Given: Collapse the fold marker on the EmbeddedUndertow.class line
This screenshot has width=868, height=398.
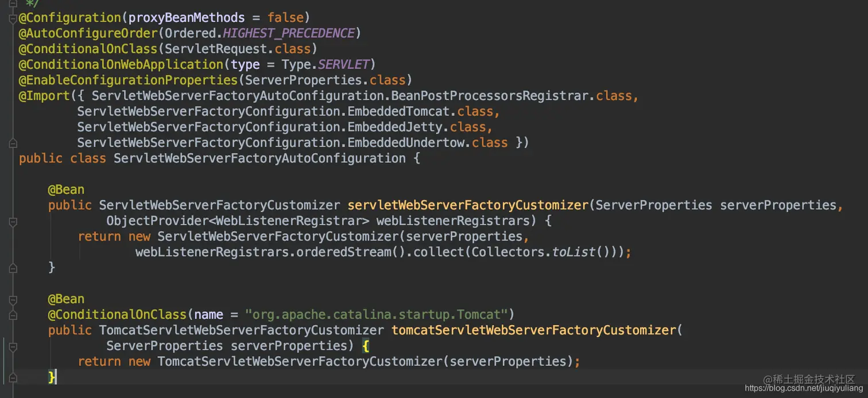Looking at the screenshot, I should (x=13, y=143).
